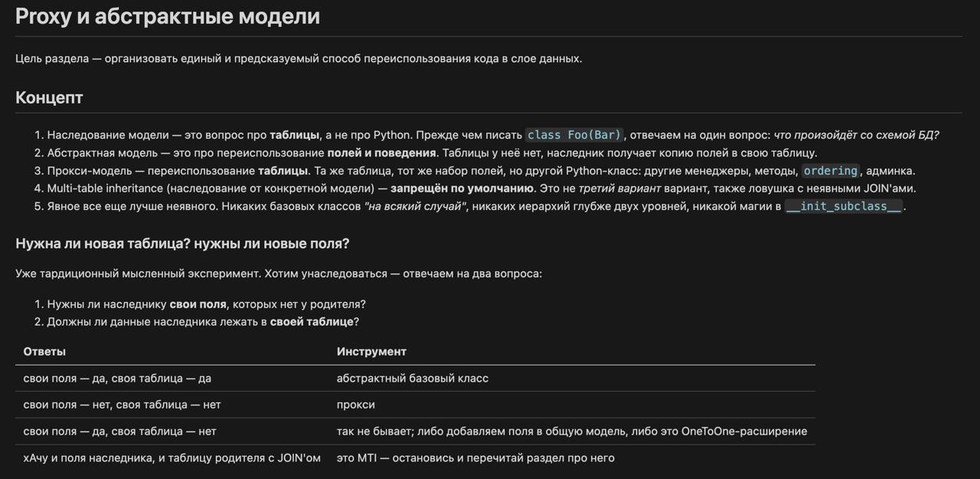The height and width of the screenshot is (479, 980).
Task: Click the inline code "__init_subclass__"
Action: point(844,206)
